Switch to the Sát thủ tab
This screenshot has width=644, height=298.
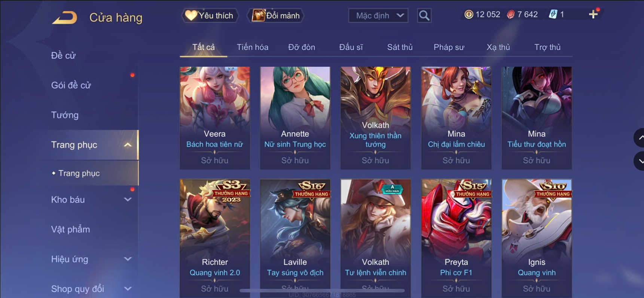tap(400, 47)
